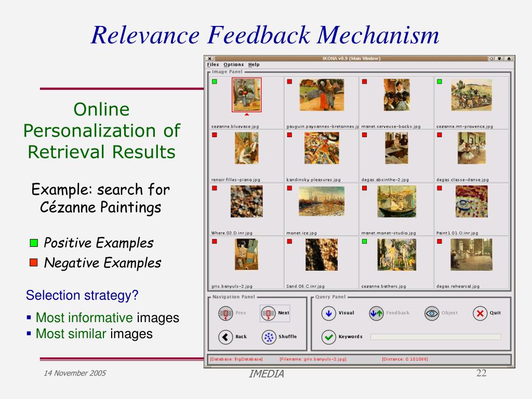Toggle relevance marker for monet.ice.jpg
532x399 pixels.
click(x=289, y=188)
